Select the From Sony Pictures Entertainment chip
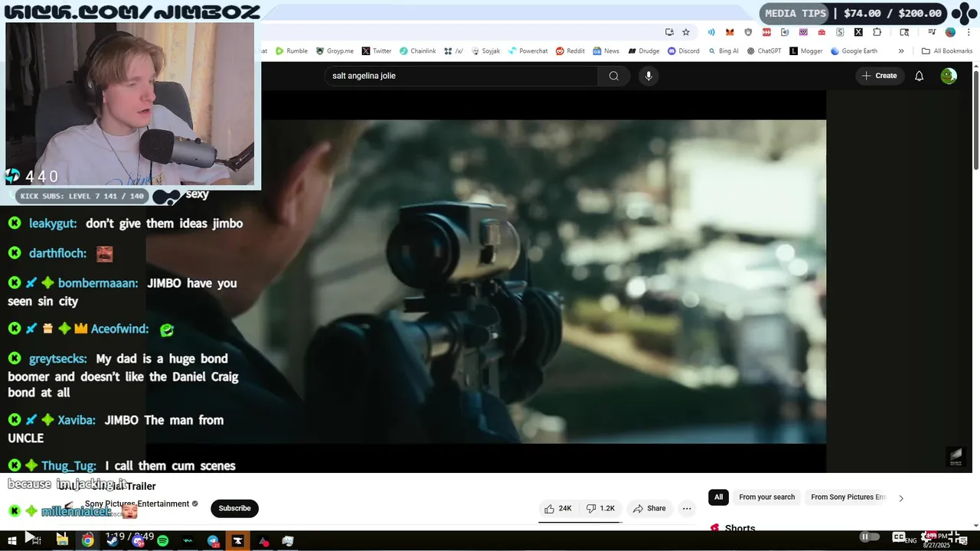 848,497
